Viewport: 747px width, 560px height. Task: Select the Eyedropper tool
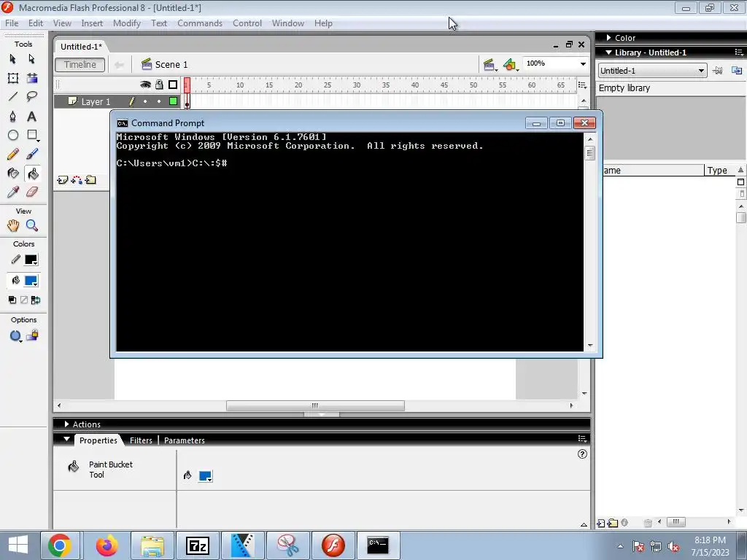13,192
